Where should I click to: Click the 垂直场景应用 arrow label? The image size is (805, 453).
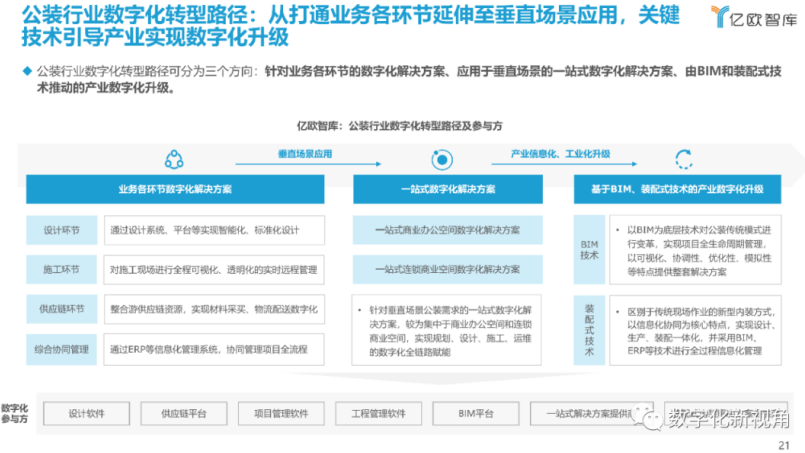coord(305,154)
